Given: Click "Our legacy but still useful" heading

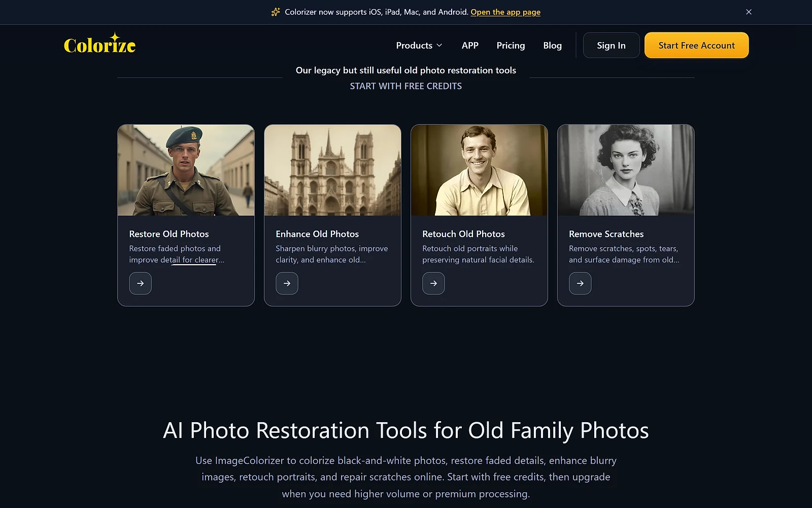Looking at the screenshot, I should coord(406,70).
